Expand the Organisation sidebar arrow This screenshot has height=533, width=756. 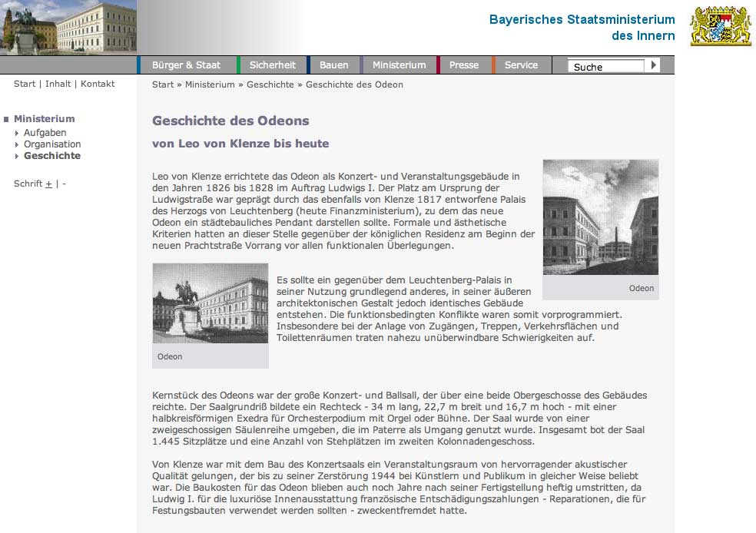(17, 144)
